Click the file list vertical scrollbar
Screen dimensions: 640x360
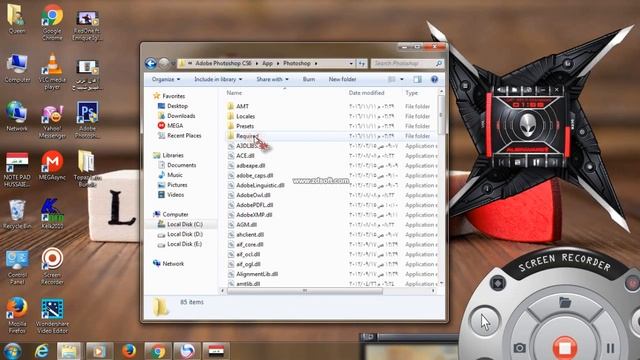[441, 116]
